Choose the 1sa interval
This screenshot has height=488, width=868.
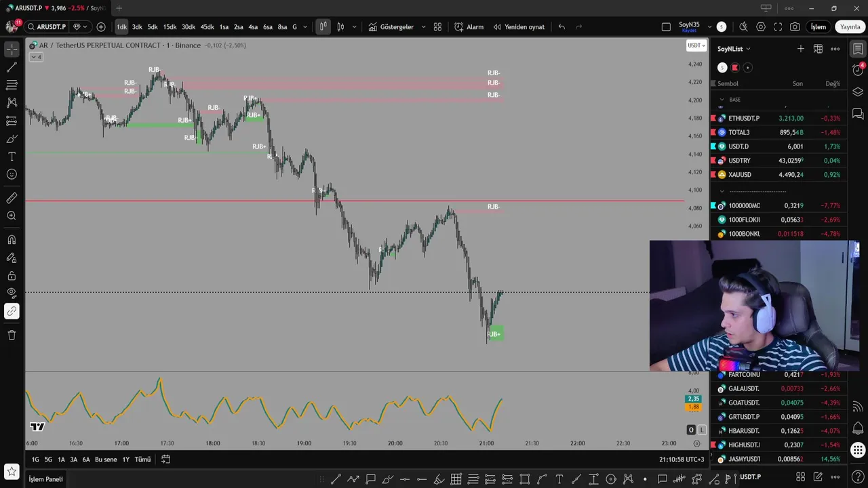[x=224, y=27]
